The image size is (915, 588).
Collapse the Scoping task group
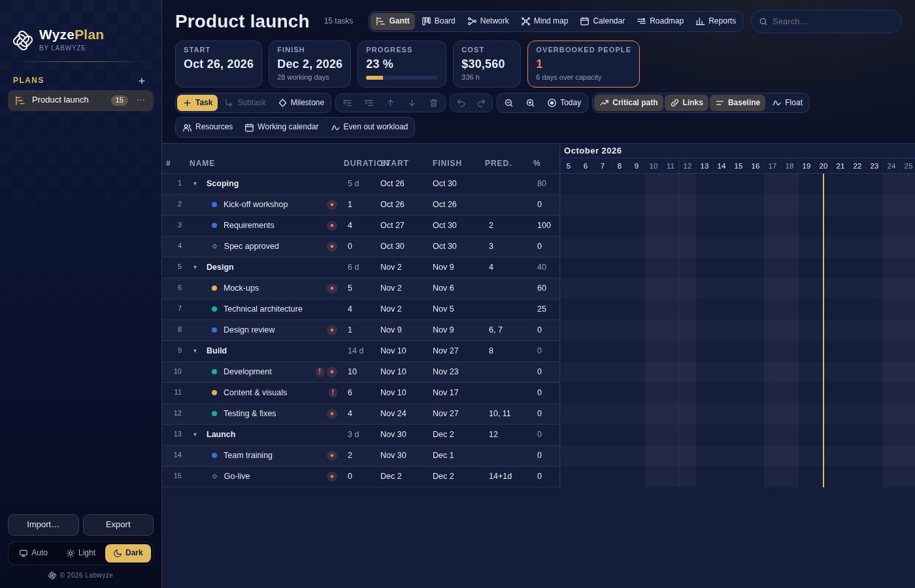click(195, 184)
